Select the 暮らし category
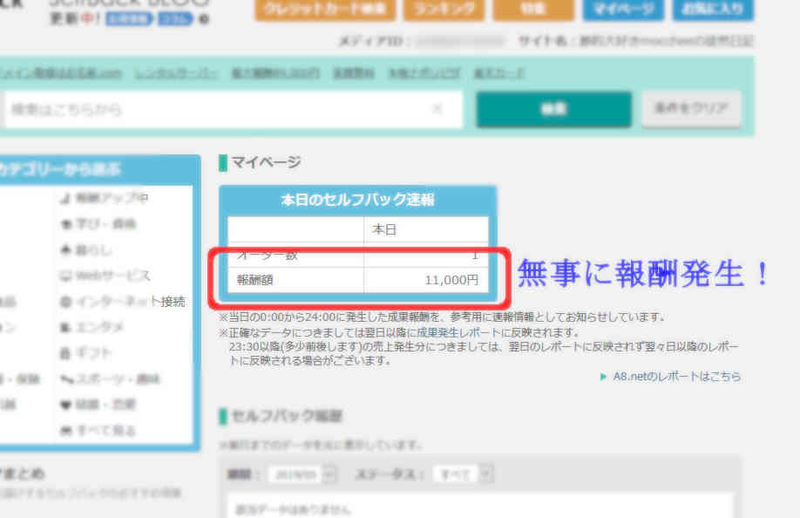 pos(86,250)
